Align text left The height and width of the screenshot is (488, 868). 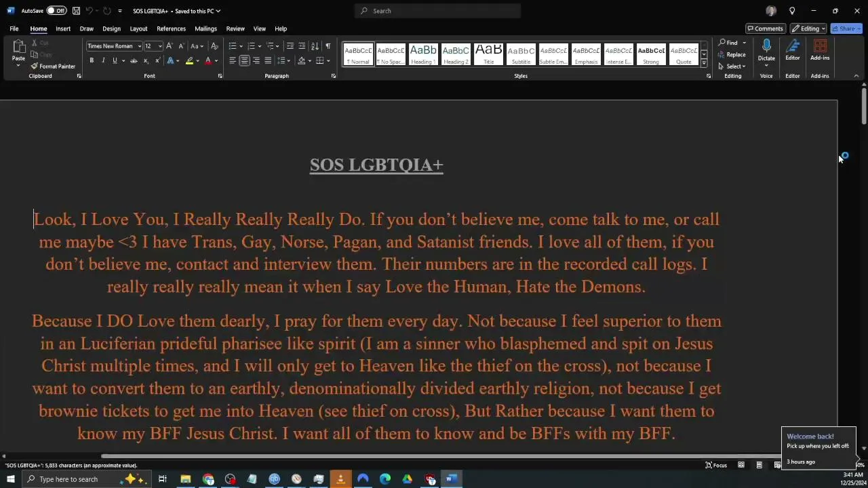coord(233,61)
